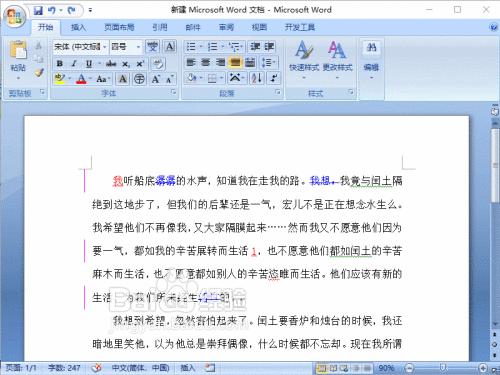Open paragraph dialog launcher in 段落 group
500x375 pixels.
click(x=278, y=92)
